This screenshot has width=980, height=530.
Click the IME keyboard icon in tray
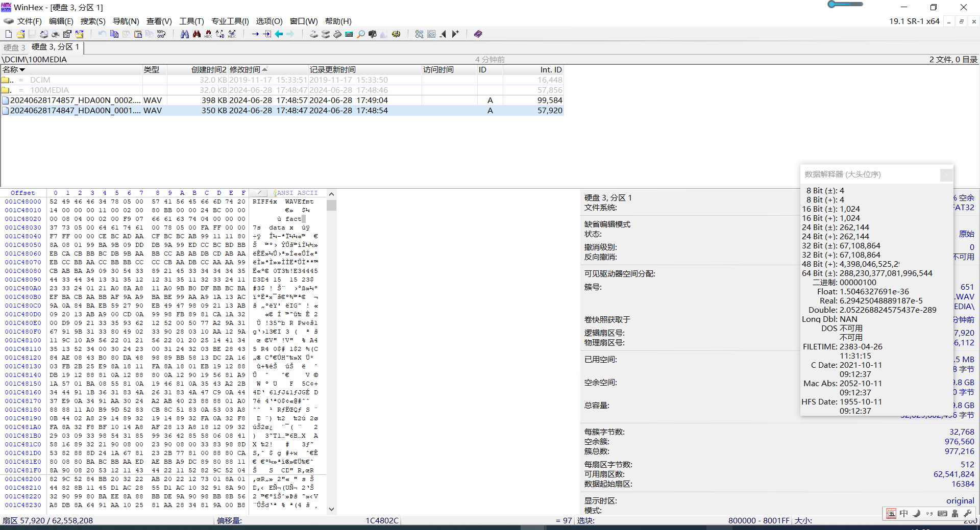click(942, 514)
